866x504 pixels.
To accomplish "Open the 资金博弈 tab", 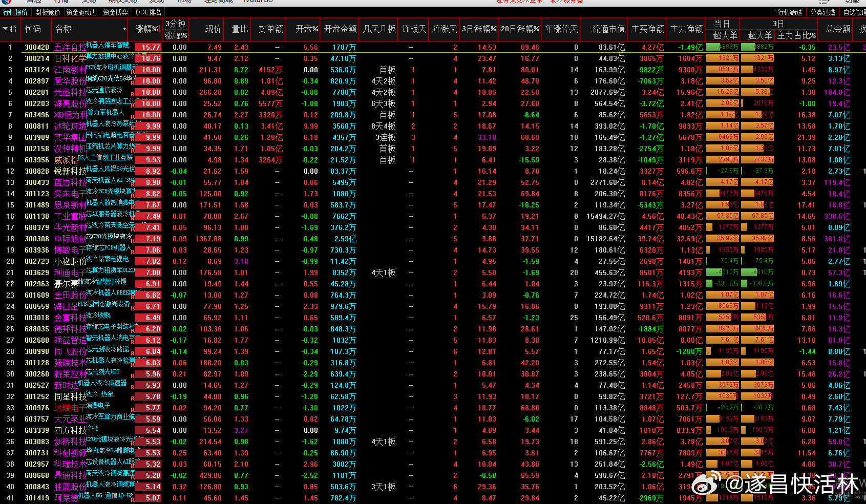I will tap(115, 12).
